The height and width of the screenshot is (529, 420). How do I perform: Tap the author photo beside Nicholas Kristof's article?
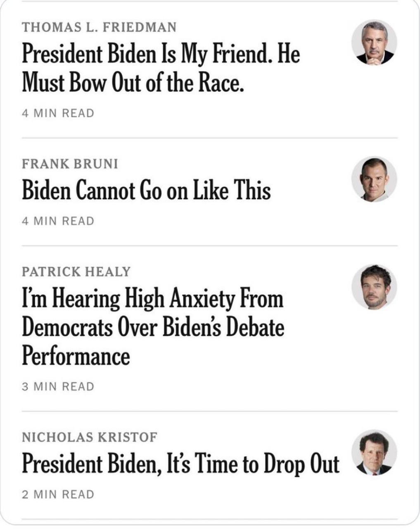click(374, 453)
